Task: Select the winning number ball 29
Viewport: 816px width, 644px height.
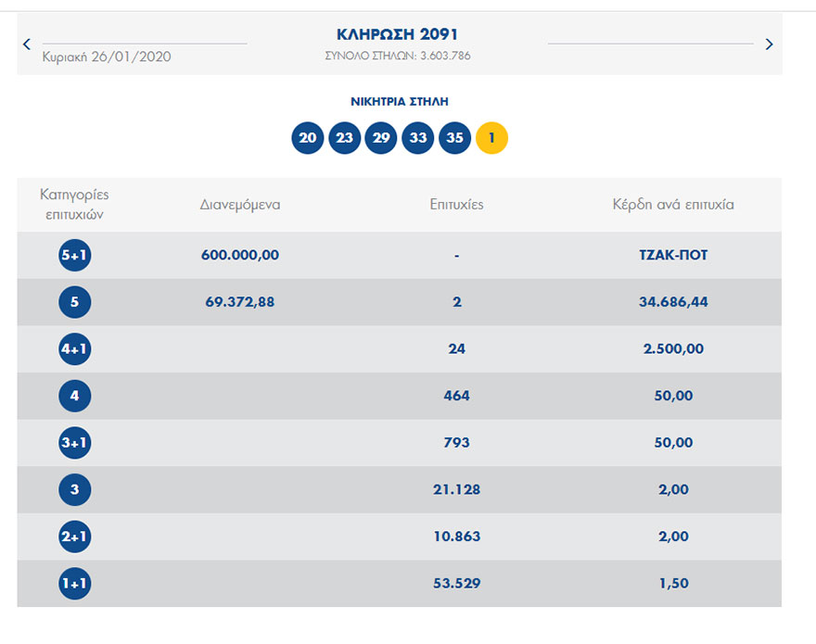Action: click(381, 138)
